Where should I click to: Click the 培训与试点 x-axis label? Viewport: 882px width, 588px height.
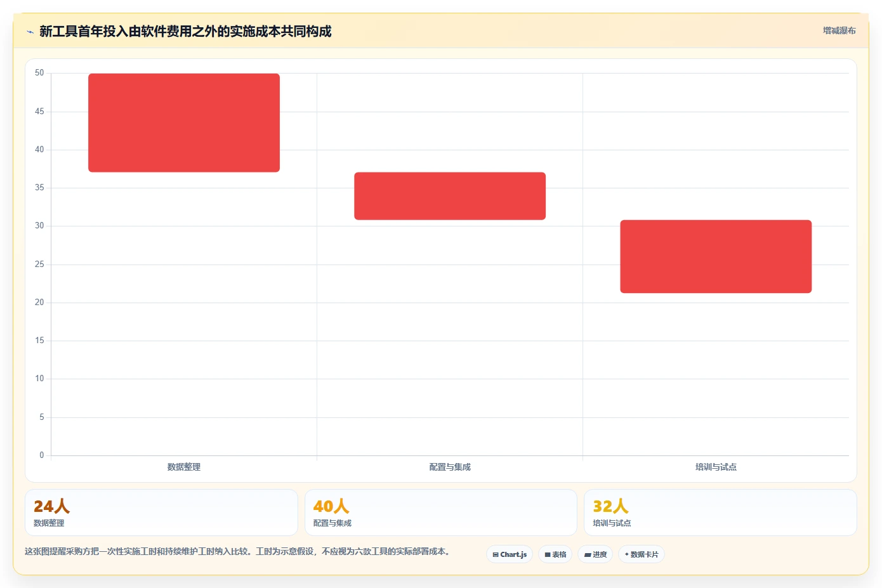tap(716, 467)
